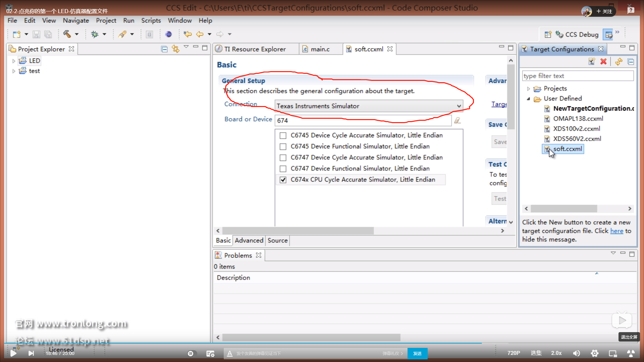This screenshot has height=362, width=644.
Task: Change the 720P video quality
Action: coord(514,353)
